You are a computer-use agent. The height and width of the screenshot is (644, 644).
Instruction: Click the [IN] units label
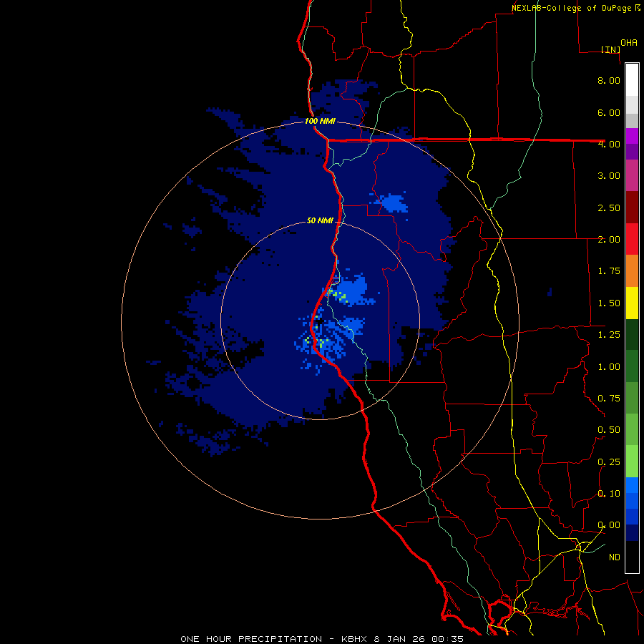pos(610,49)
